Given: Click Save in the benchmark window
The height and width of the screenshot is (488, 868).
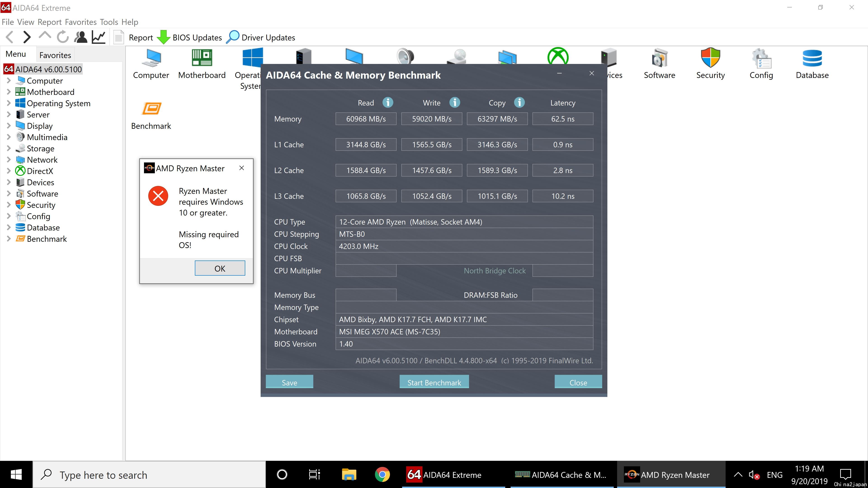Looking at the screenshot, I should (x=289, y=382).
